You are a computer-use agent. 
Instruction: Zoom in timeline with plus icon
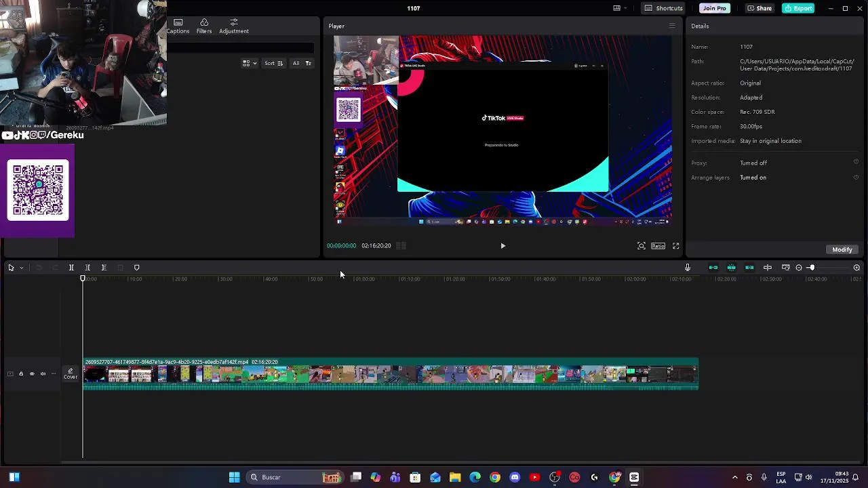click(856, 268)
